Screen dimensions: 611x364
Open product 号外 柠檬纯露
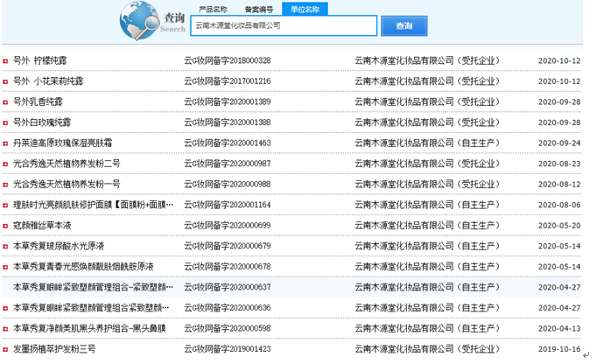tap(39, 60)
